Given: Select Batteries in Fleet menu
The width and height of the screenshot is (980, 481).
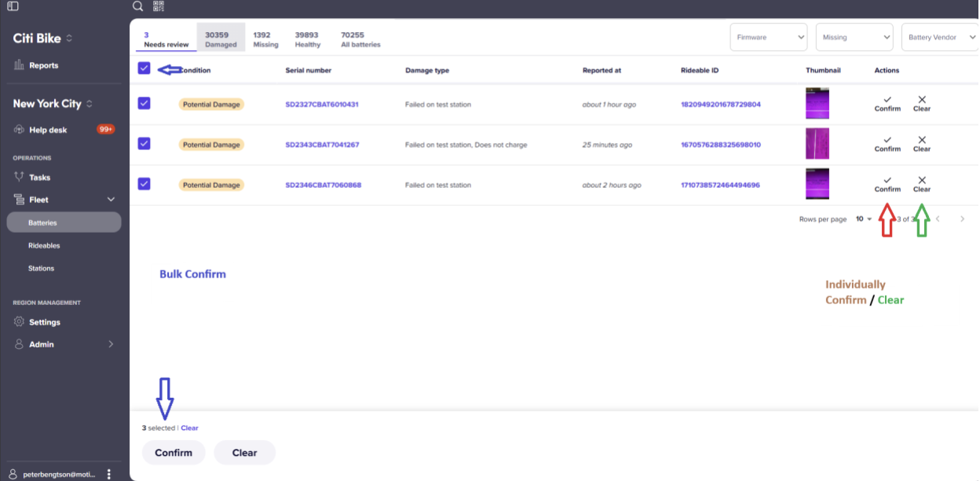Looking at the screenshot, I should click(x=64, y=222).
